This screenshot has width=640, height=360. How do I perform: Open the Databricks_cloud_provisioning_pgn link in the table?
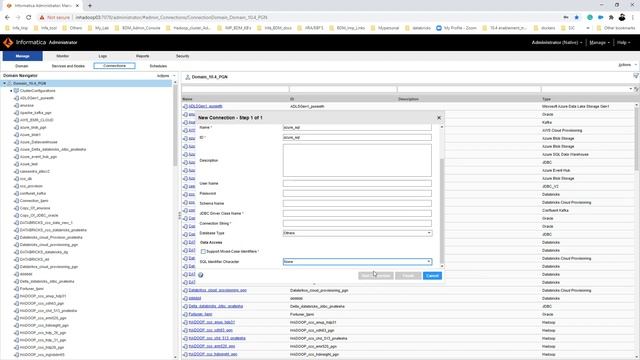click(x=218, y=291)
